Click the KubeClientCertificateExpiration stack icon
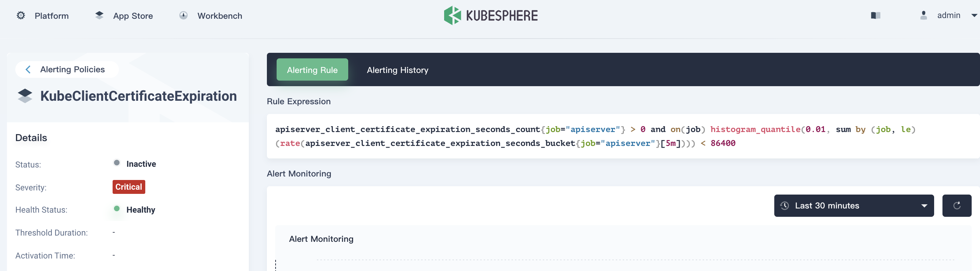The height and width of the screenshot is (271, 980). coord(25,96)
